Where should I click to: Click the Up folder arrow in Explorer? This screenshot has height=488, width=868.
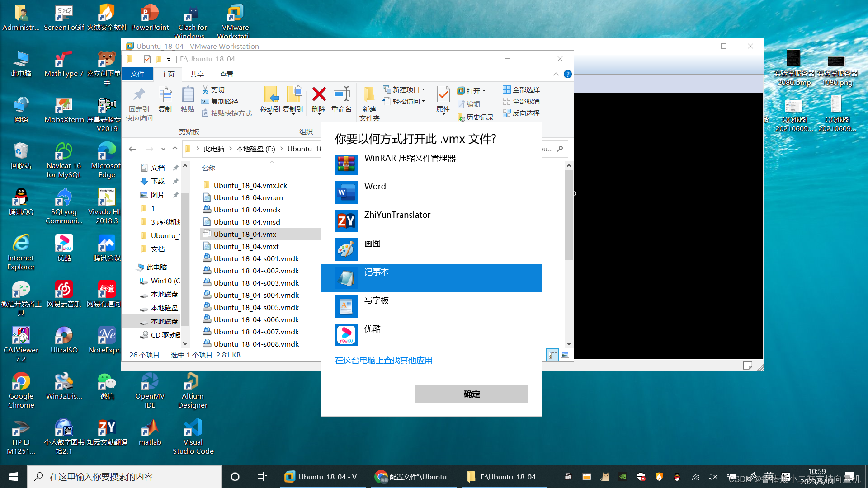pos(175,149)
